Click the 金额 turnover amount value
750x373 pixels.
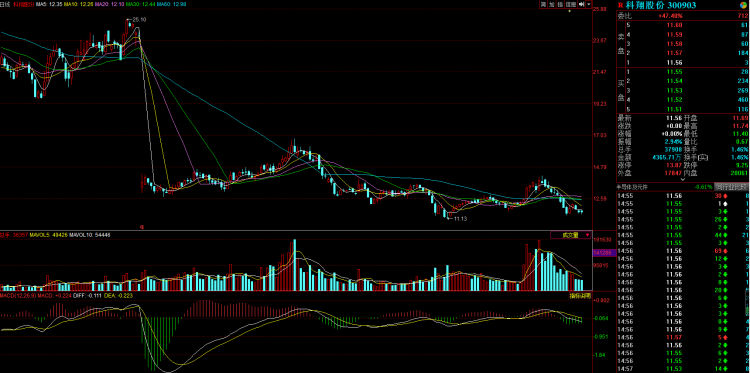[x=667, y=157]
